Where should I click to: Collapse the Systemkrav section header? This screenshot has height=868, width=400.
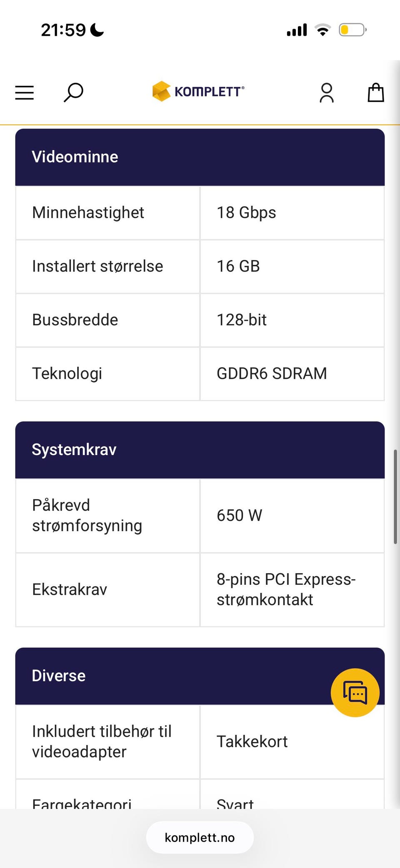point(200,450)
